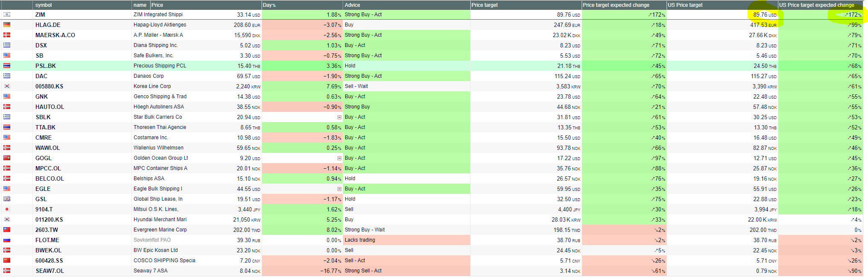Click the Lacks trading advice cell
Screen dimensions: 868x278
point(407,240)
